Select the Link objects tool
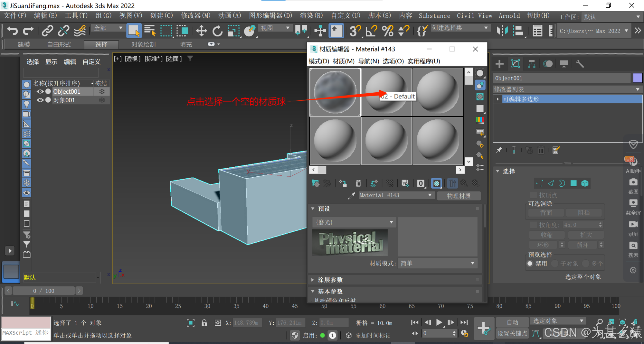644x344 pixels. tap(47, 31)
